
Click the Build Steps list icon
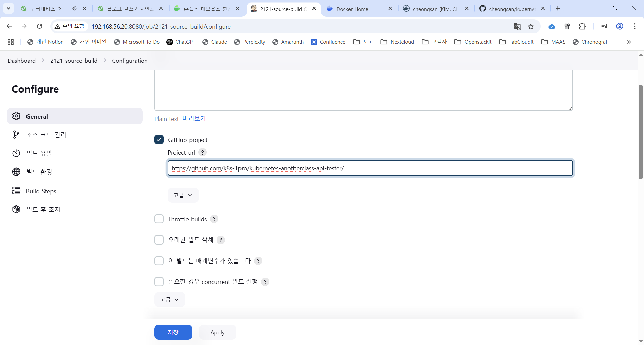(x=16, y=191)
